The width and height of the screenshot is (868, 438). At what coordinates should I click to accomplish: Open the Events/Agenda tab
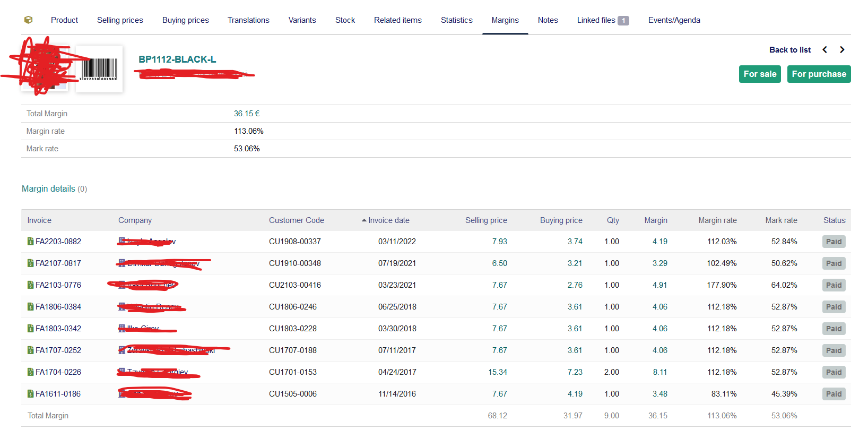674,20
